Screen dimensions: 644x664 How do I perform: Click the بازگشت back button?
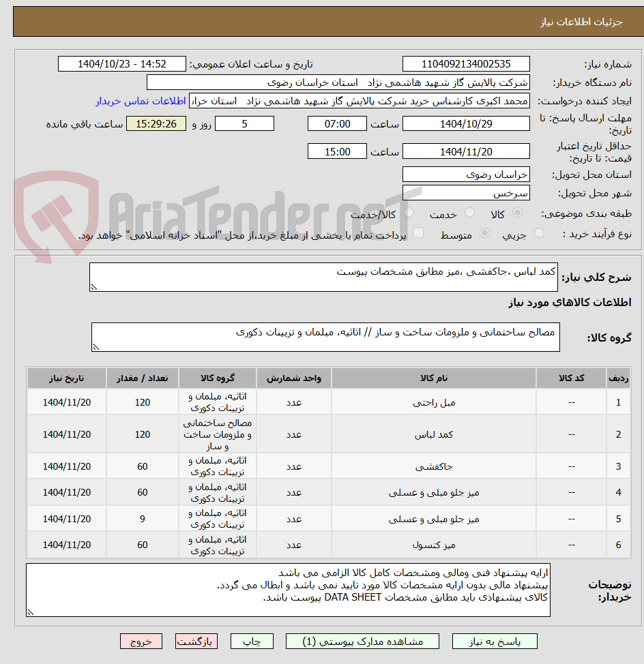click(x=196, y=642)
